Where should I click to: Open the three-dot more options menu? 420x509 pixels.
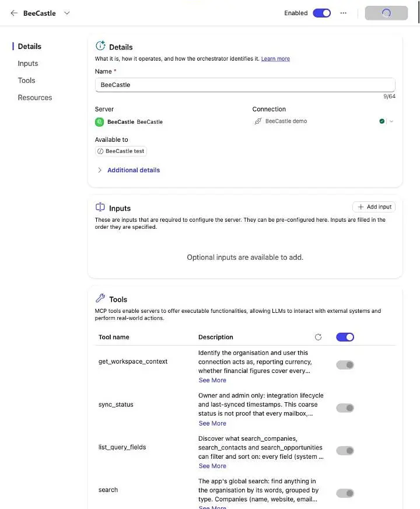pos(343,13)
